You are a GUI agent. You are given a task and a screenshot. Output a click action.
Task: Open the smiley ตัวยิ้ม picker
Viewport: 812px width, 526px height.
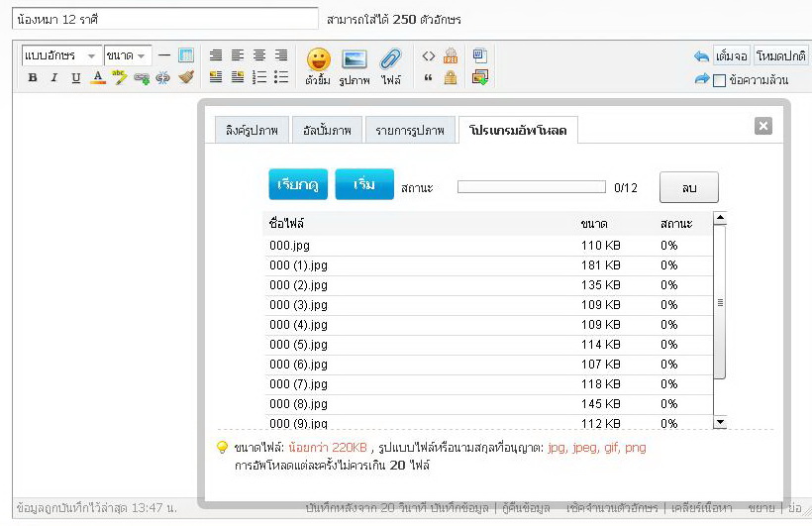(318, 65)
